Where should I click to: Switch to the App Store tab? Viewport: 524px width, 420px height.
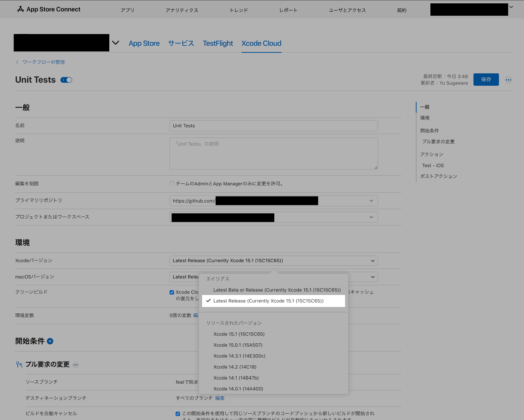pos(144,43)
